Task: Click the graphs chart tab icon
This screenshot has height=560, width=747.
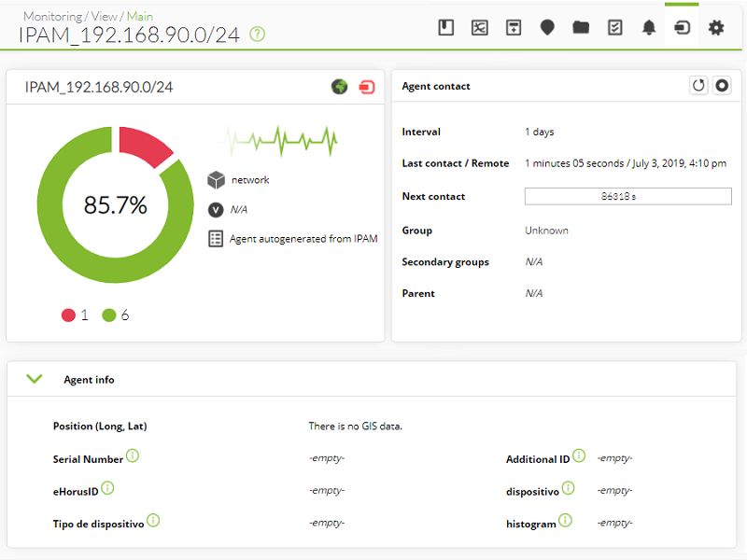Action: pyautogui.click(x=479, y=28)
